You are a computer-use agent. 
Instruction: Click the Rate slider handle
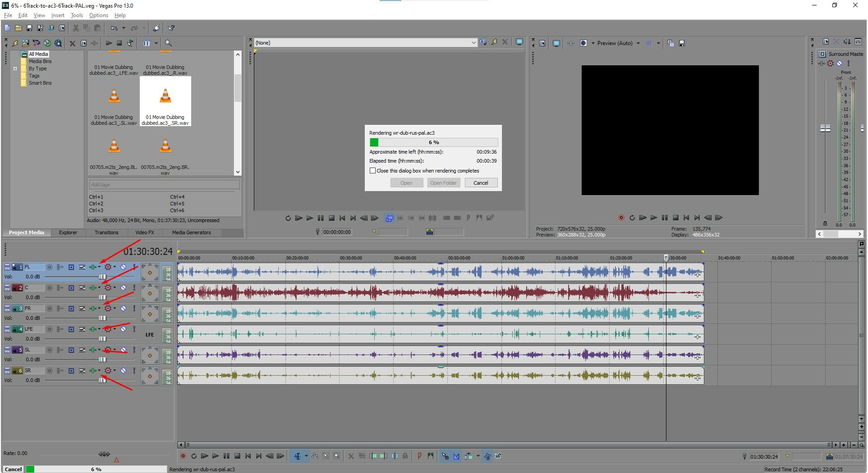click(x=104, y=454)
